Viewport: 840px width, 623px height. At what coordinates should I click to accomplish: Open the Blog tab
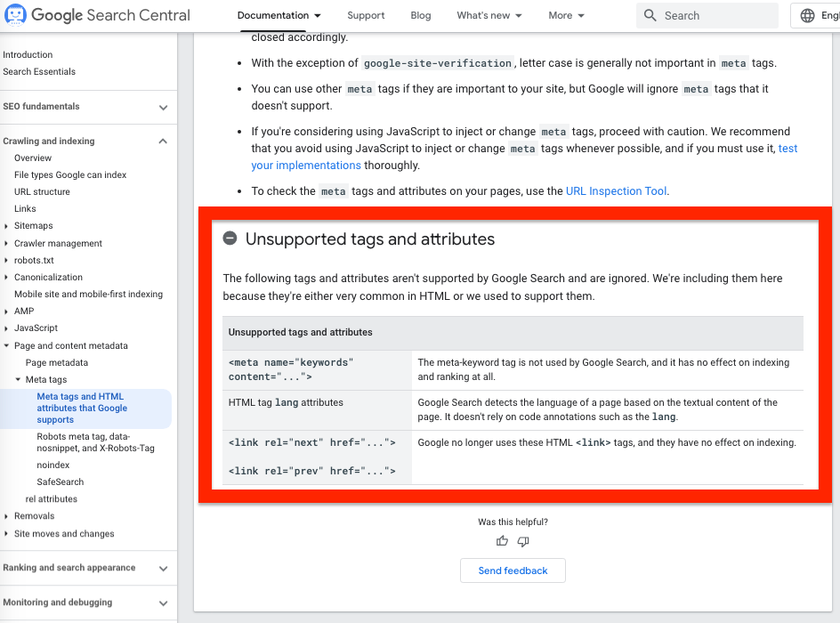(421, 15)
